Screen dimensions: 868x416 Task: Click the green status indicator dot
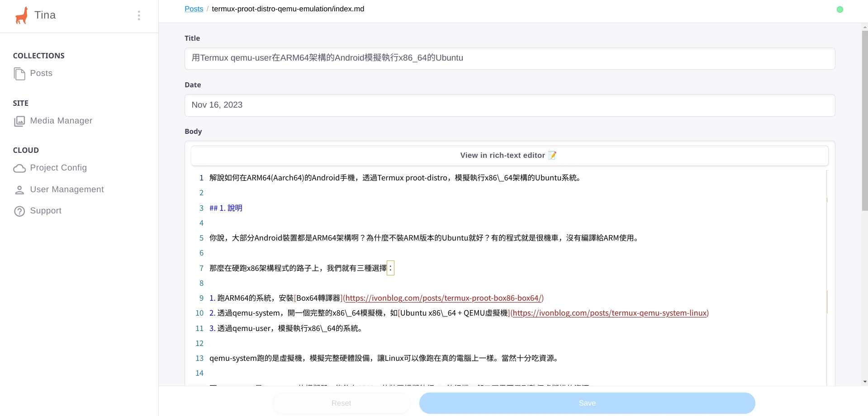(x=840, y=9)
